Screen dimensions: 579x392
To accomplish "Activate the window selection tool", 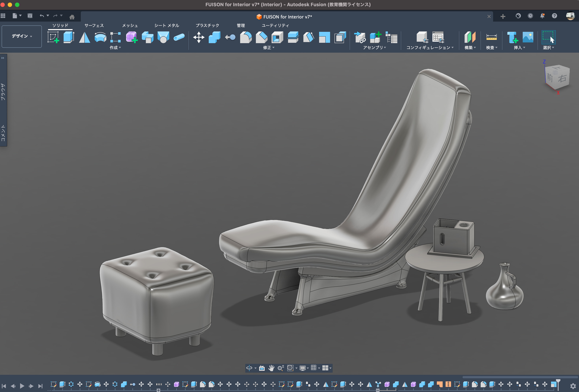I will coord(548,37).
